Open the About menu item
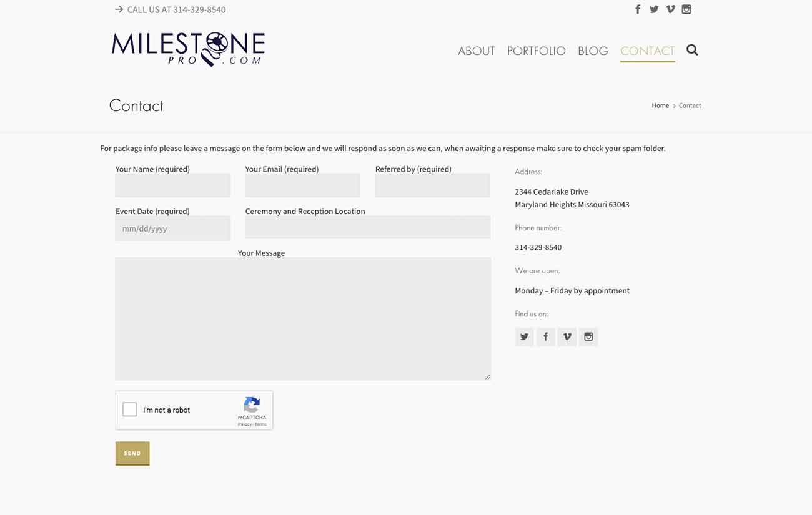812x515 pixels. click(x=476, y=51)
